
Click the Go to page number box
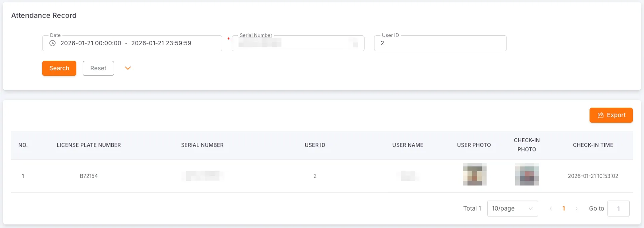pos(618,209)
